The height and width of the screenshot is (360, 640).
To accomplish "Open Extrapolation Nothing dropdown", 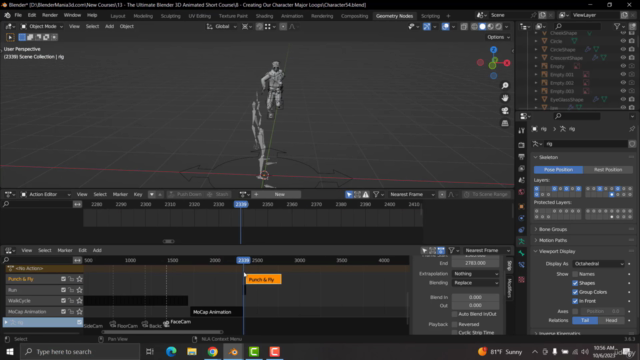I will pyautogui.click(x=476, y=273).
